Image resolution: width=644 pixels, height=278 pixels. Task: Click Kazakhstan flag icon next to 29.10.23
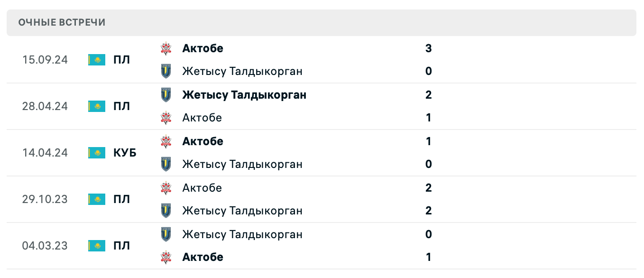[97, 199]
